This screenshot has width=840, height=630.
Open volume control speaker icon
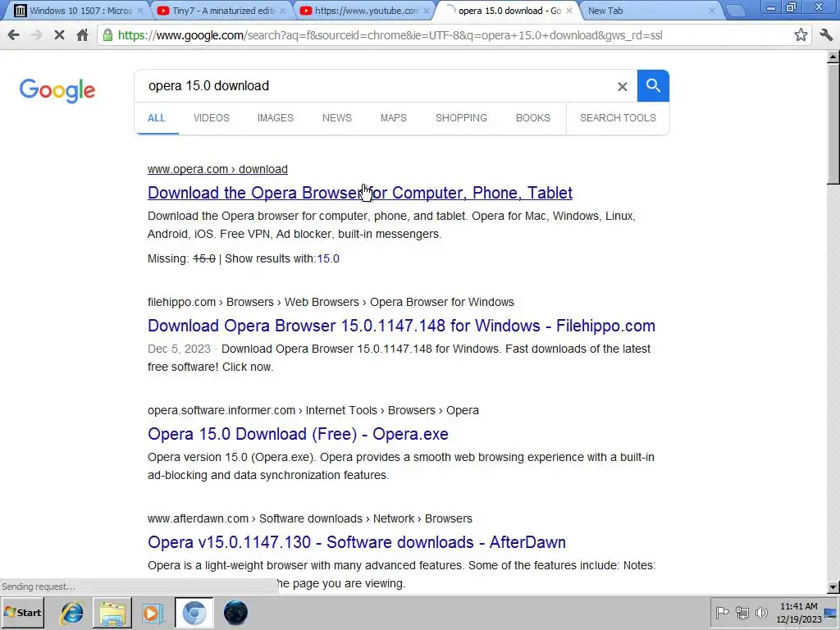pos(760,612)
